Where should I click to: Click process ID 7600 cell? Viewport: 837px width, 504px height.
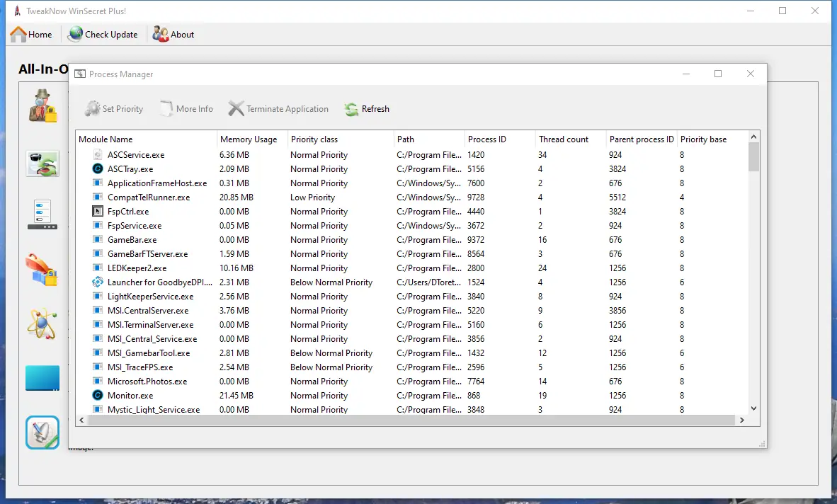[476, 183]
